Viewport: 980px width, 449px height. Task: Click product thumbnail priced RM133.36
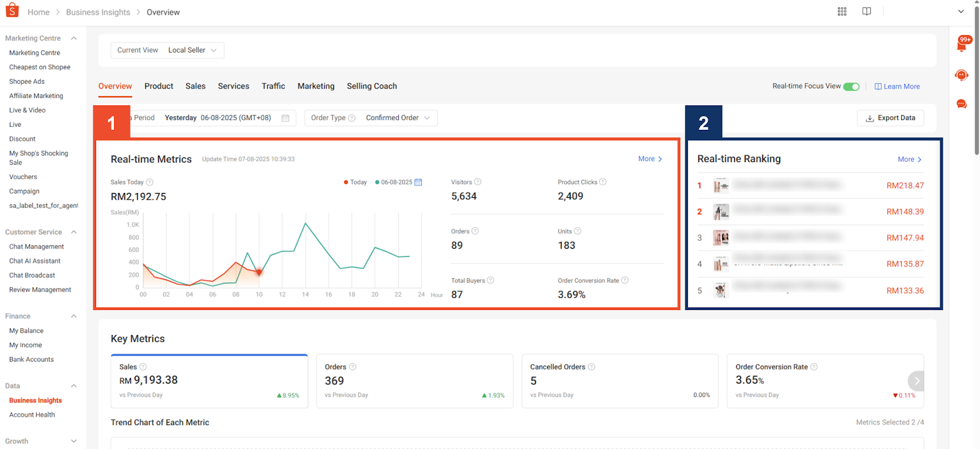click(721, 290)
